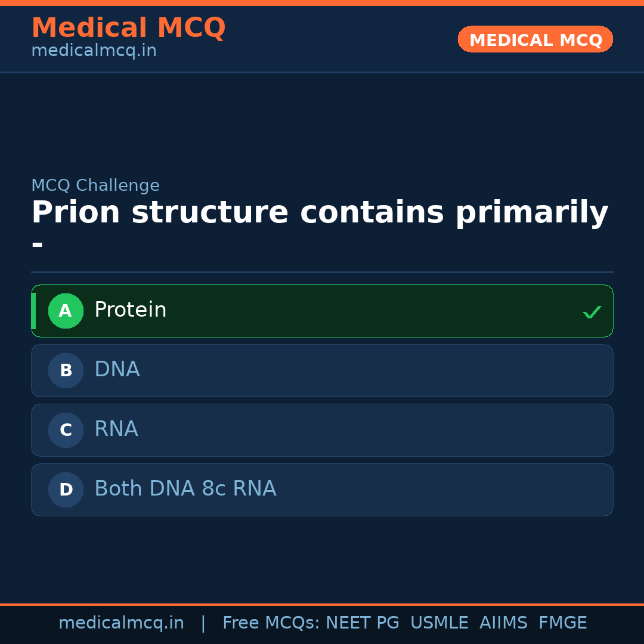The height and width of the screenshot is (644, 644).
Task: Switch to the USMLE footer section
Action: click(439, 623)
